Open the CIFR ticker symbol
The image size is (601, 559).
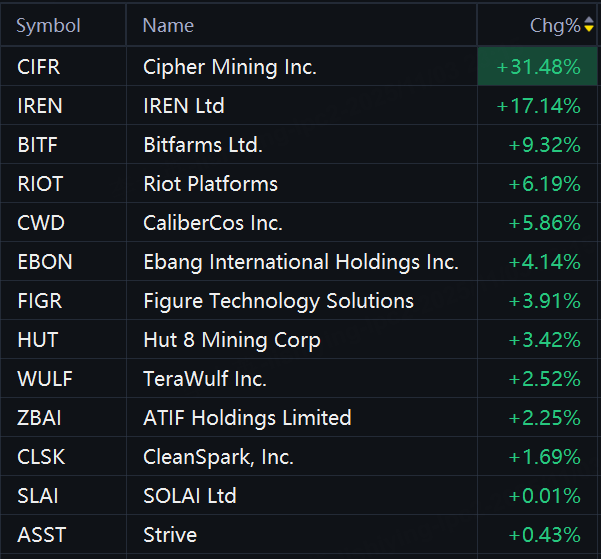click(39, 67)
